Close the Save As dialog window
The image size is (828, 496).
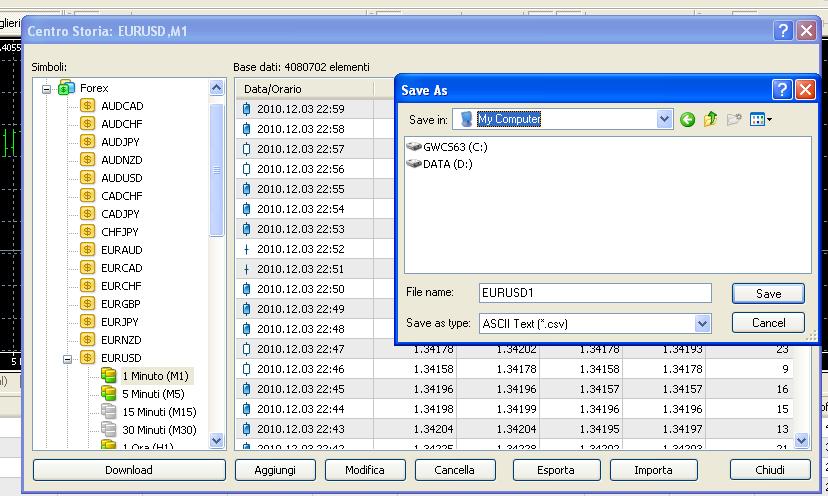pos(805,89)
